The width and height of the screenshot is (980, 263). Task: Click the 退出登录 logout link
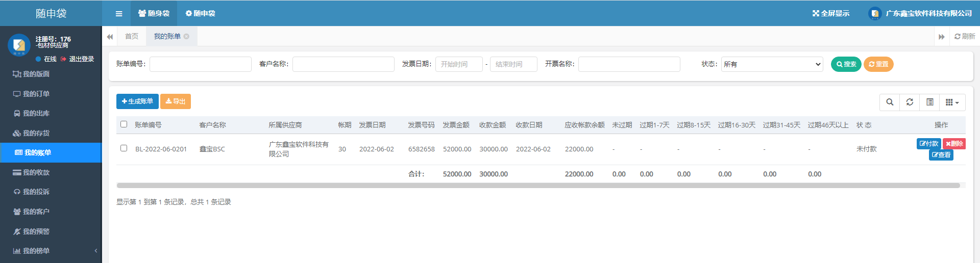tap(78, 59)
